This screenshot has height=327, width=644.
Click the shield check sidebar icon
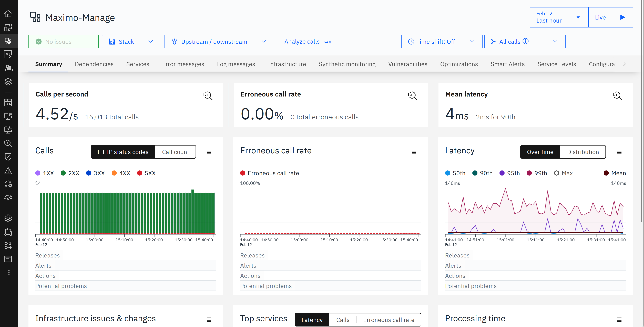click(8, 157)
